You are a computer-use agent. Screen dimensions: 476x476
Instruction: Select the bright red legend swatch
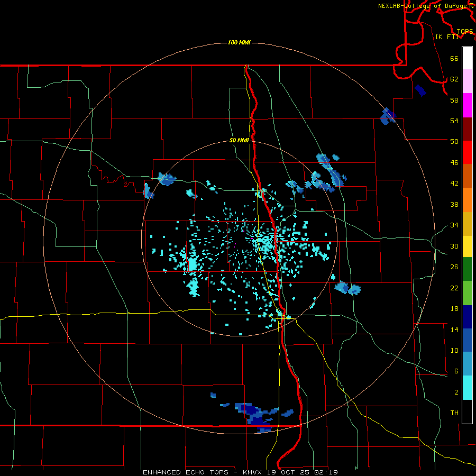(x=467, y=152)
